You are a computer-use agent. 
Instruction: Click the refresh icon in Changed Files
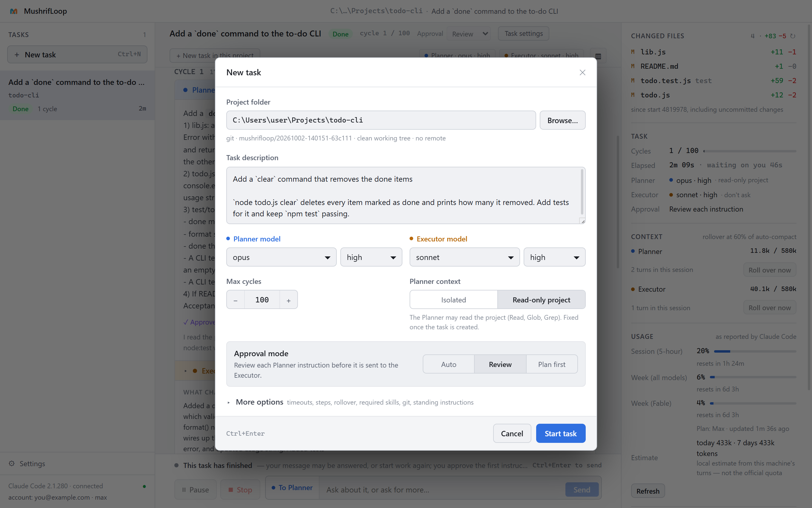pyautogui.click(x=793, y=36)
